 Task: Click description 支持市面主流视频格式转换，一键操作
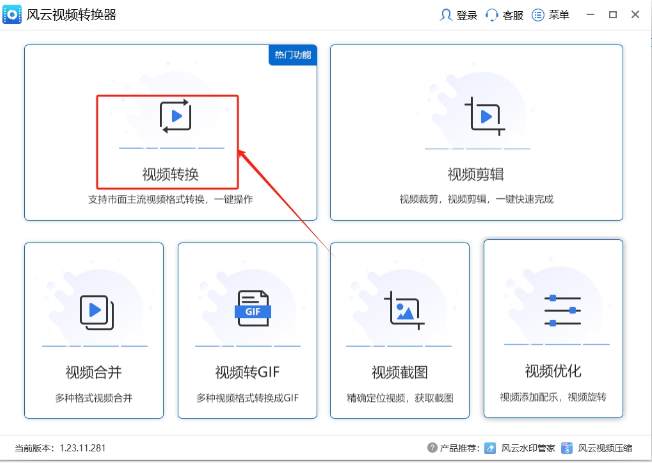click(x=170, y=200)
